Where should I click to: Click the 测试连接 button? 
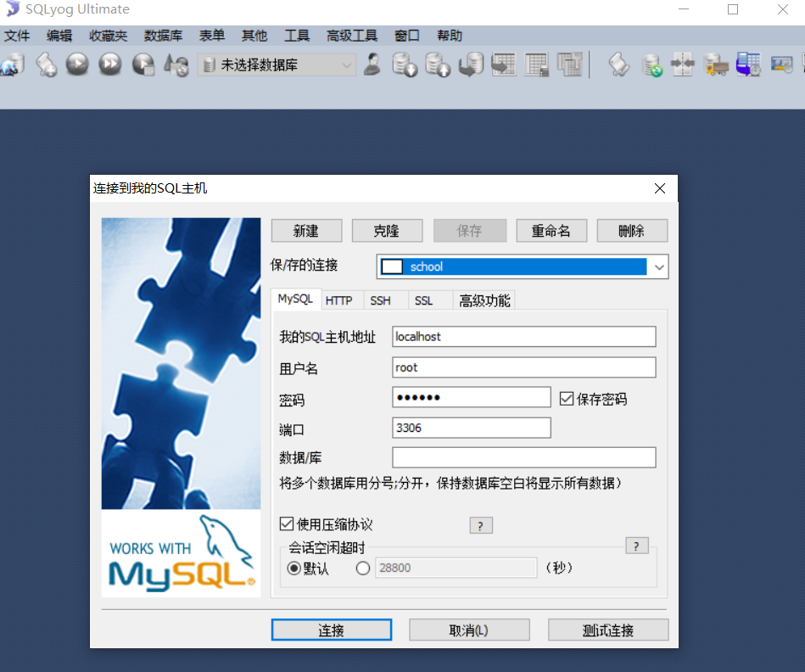[608, 630]
